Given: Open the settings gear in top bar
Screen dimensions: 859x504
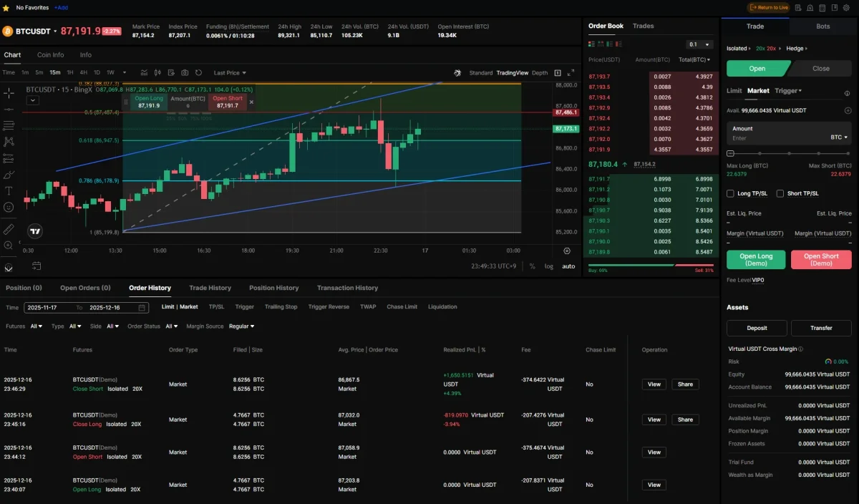Looking at the screenshot, I should click(848, 7).
